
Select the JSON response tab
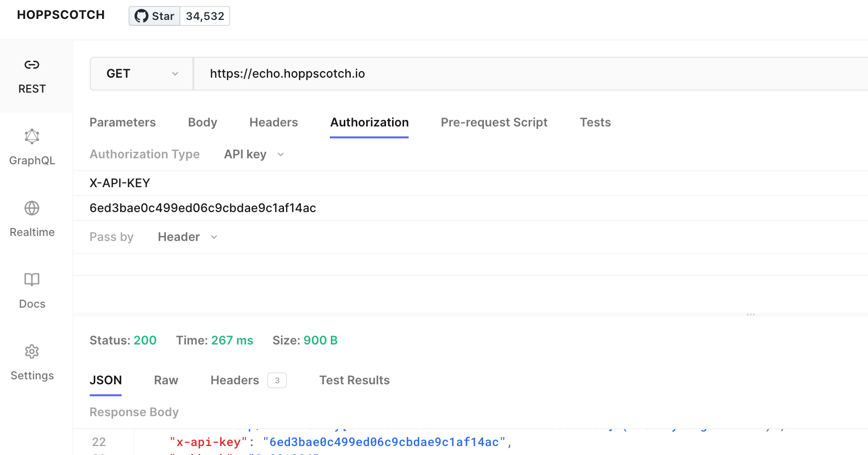click(106, 380)
